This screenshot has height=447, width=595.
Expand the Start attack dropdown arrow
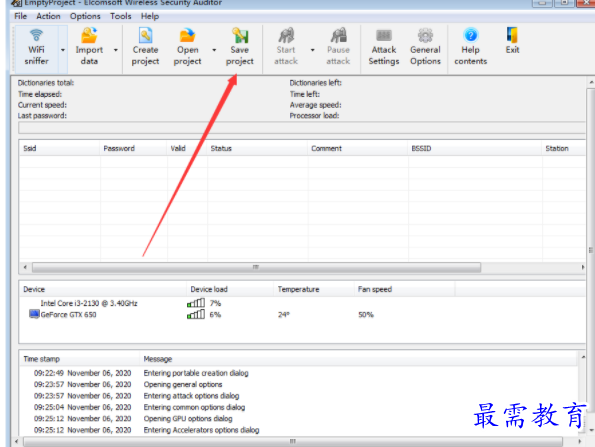point(313,50)
